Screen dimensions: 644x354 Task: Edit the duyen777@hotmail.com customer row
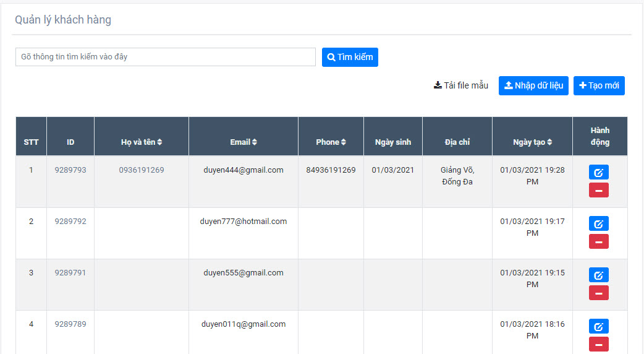[x=598, y=224]
